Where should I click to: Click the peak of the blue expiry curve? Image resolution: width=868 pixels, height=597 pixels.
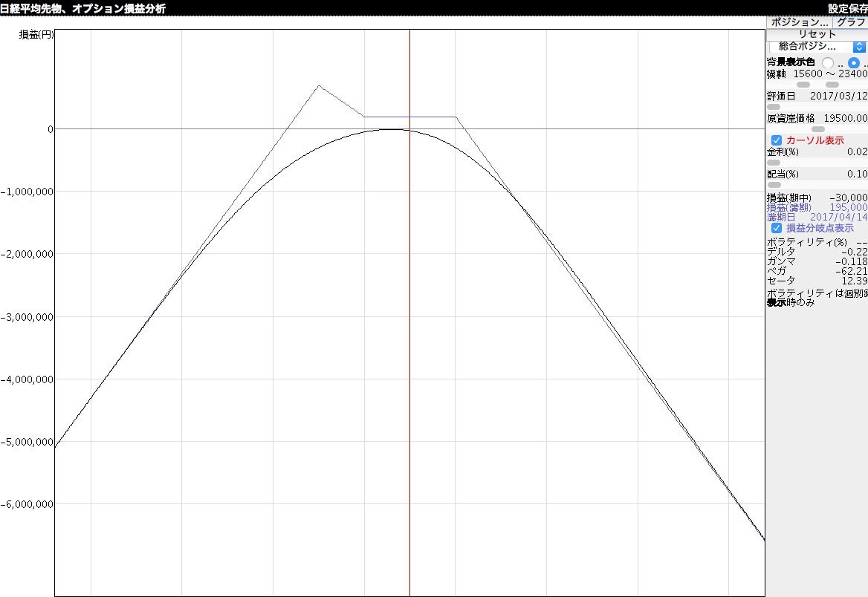coord(319,85)
